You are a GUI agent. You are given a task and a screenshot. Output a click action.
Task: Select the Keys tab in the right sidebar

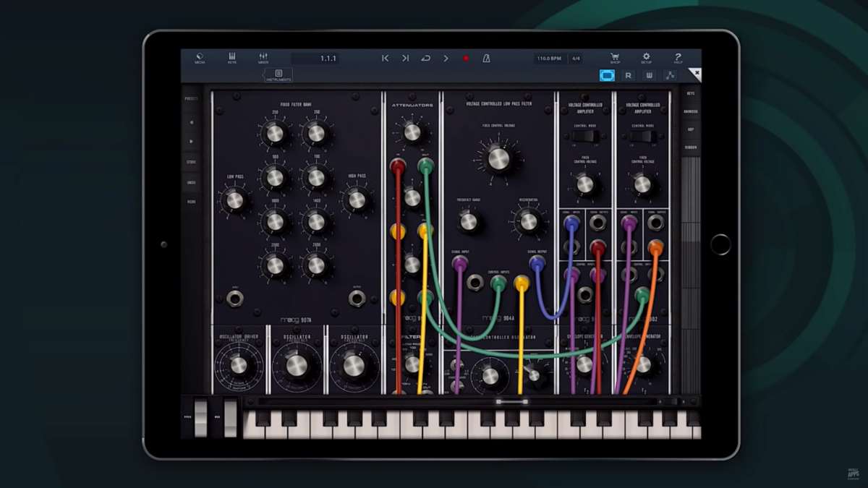click(691, 93)
